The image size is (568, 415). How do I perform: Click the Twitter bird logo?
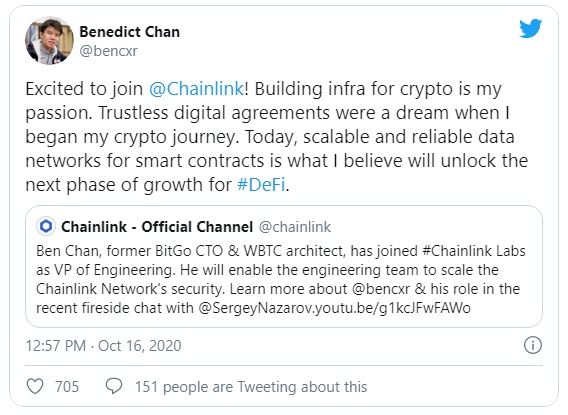[x=530, y=29]
